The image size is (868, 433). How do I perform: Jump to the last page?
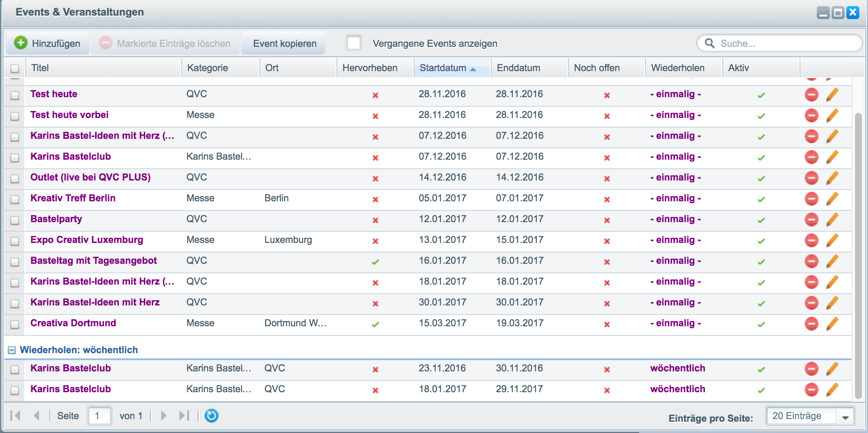184,416
